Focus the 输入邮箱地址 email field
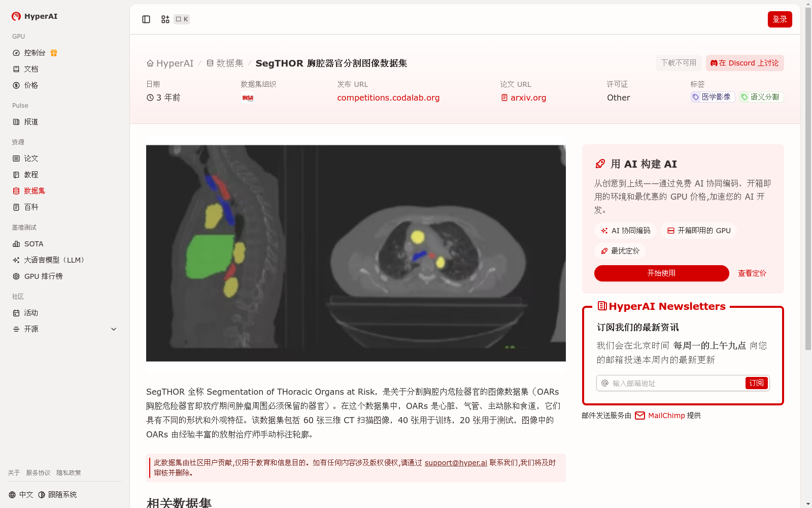The height and width of the screenshot is (508, 812). (x=677, y=383)
